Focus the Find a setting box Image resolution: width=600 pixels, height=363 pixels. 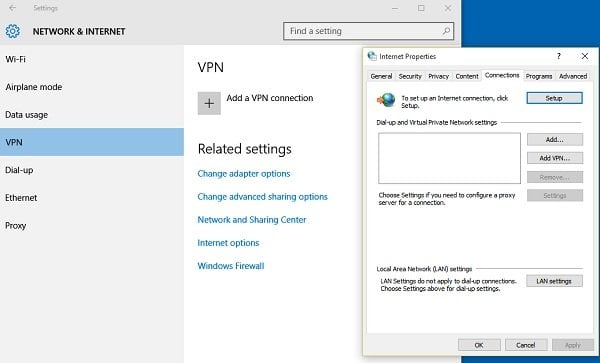pyautogui.click(x=368, y=31)
